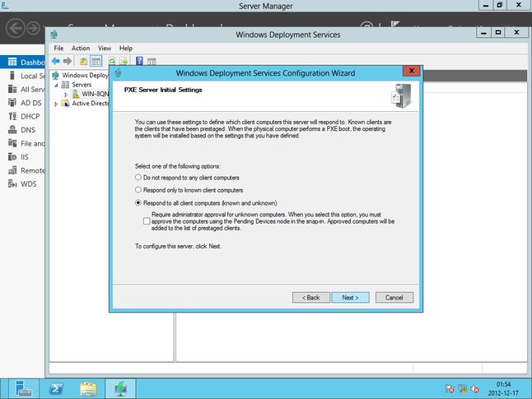Launch PowerShell from taskbar
The image size is (532, 399).
56,388
